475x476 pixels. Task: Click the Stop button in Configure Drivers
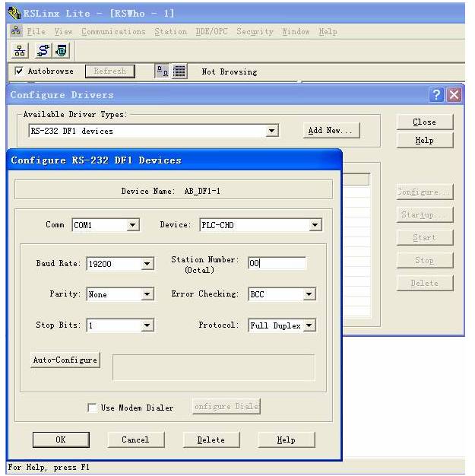pos(425,260)
